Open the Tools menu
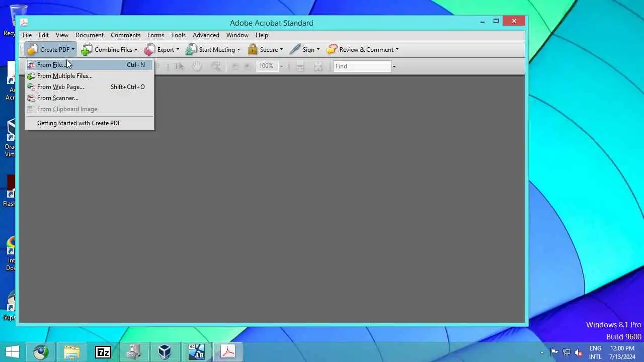This screenshot has height=362, width=644. [x=178, y=35]
